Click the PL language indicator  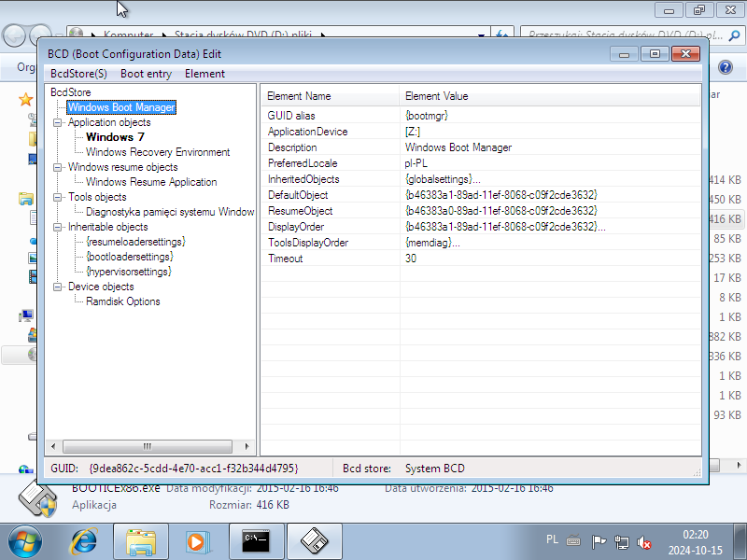click(x=552, y=539)
